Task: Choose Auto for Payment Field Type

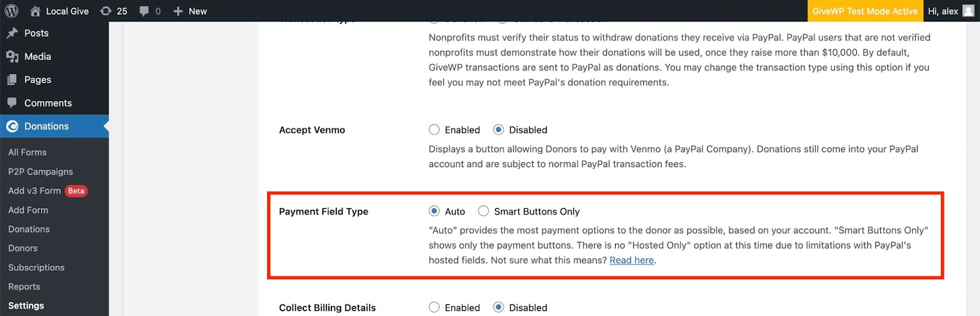Action: point(434,211)
